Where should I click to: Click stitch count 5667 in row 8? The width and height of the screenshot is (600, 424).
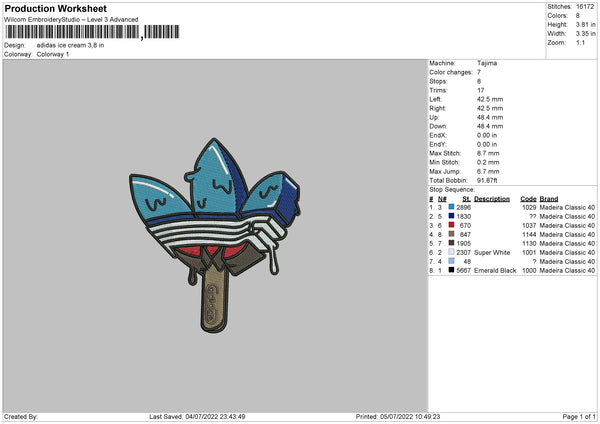(463, 271)
